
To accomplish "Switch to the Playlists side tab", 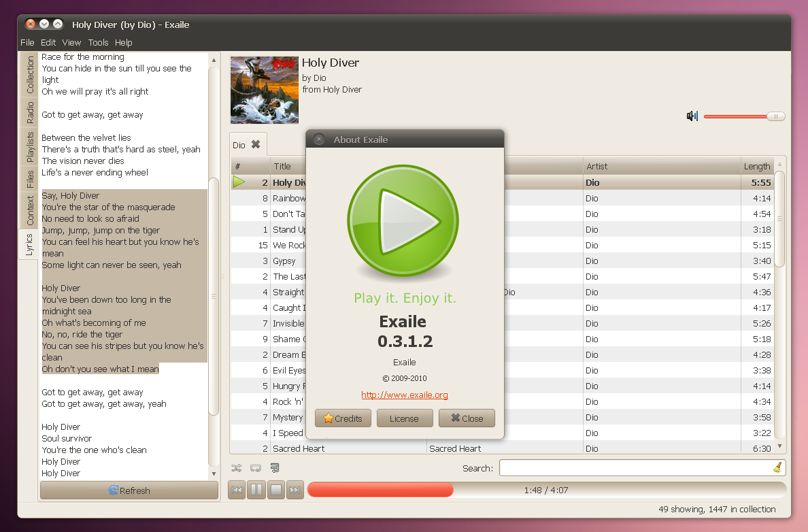I will click(30, 146).
